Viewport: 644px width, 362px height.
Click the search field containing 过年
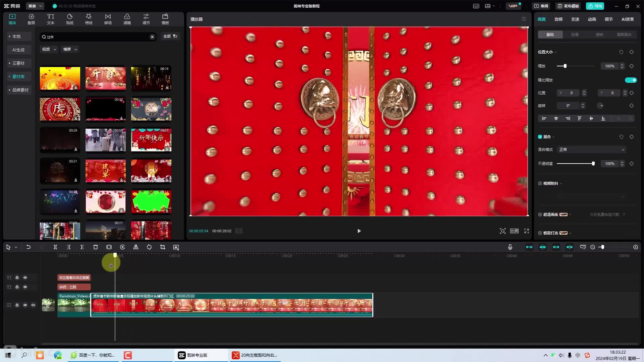(98, 37)
